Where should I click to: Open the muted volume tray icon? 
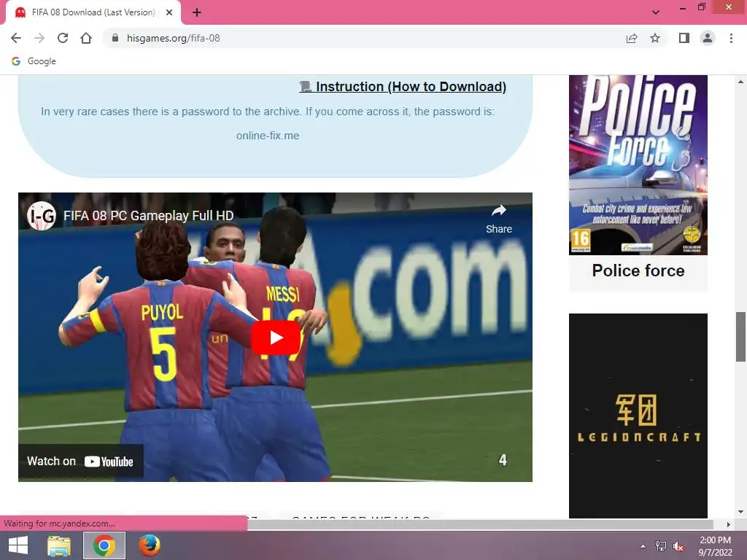678,546
